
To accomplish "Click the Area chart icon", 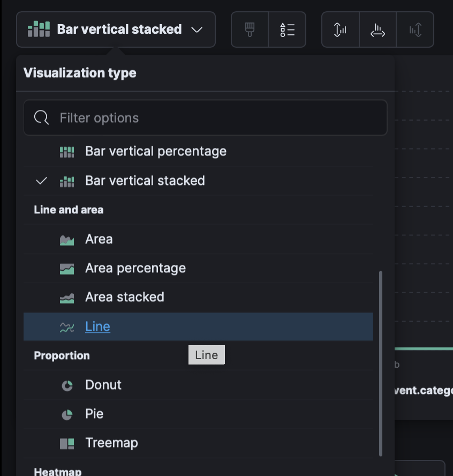I will [x=67, y=240].
